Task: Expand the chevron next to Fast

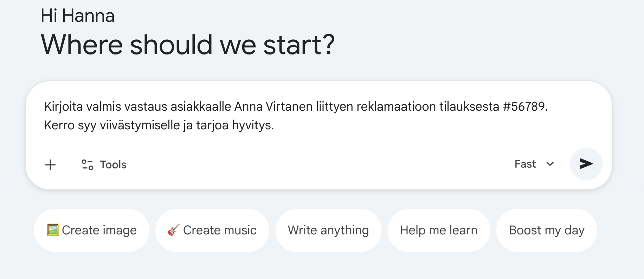Action: pyautogui.click(x=550, y=164)
